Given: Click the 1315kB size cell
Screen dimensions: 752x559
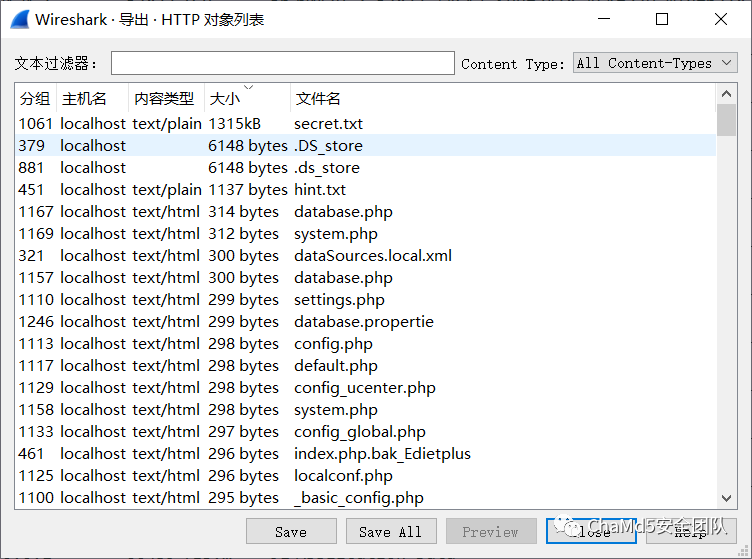Looking at the screenshot, I should [235, 124].
